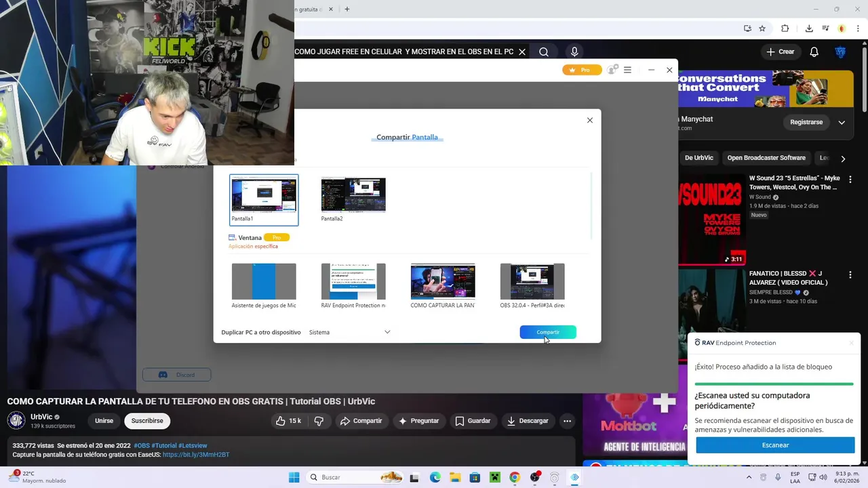Close the Compartir Pantalla dialog
Screen dimensions: 868x488
(x=590, y=120)
